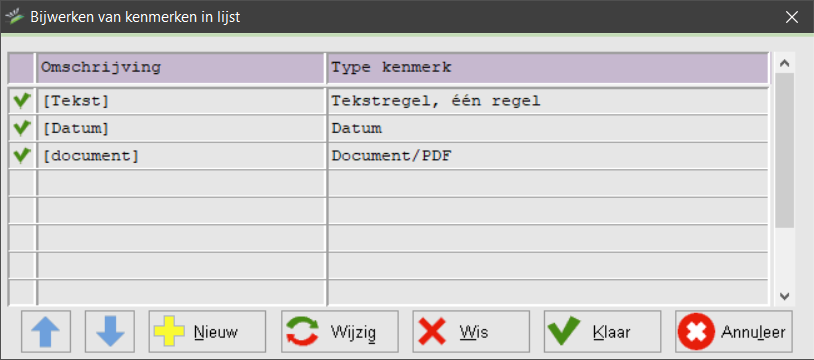Toggle the checkmark beside [document]
Viewport: 814px width, 360px height.
pos(21,155)
